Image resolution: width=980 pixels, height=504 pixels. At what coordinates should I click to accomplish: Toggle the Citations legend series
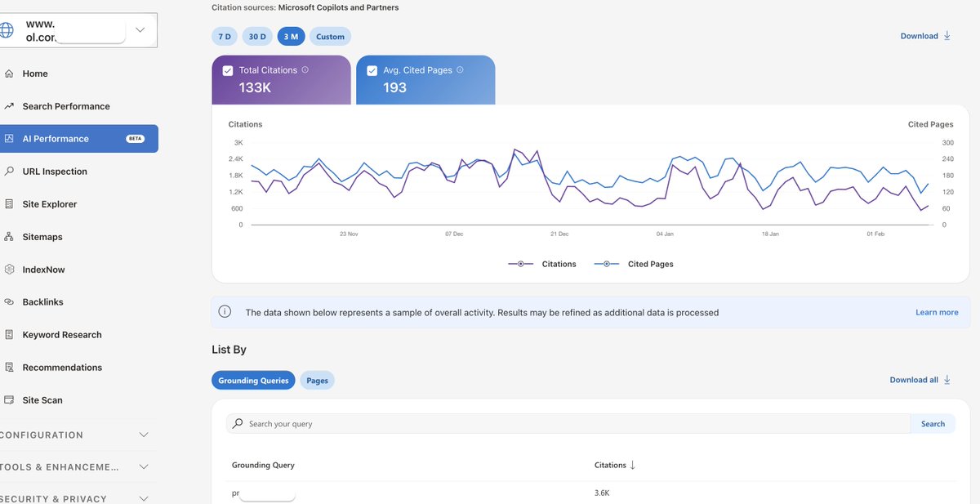(x=542, y=264)
